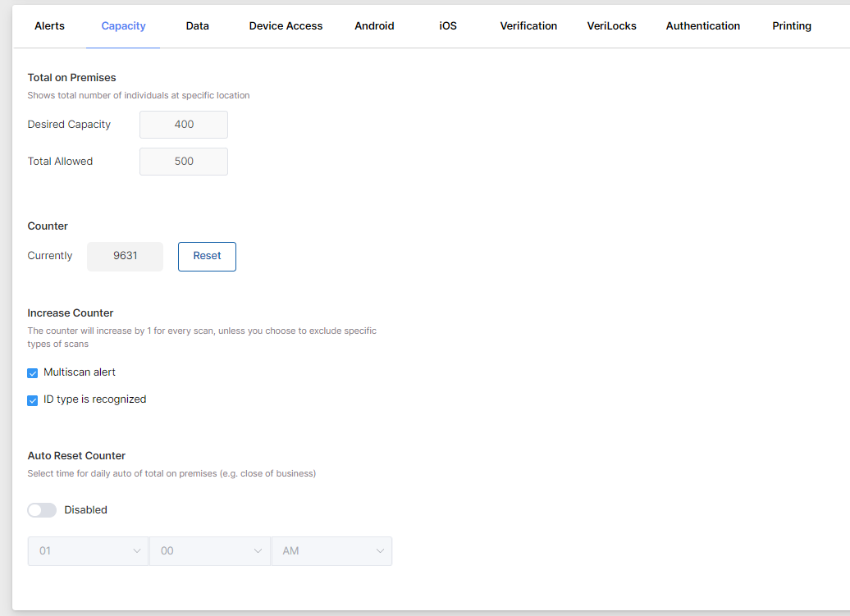
Task: Expand the minutes dropdown showing 00
Action: tap(209, 550)
